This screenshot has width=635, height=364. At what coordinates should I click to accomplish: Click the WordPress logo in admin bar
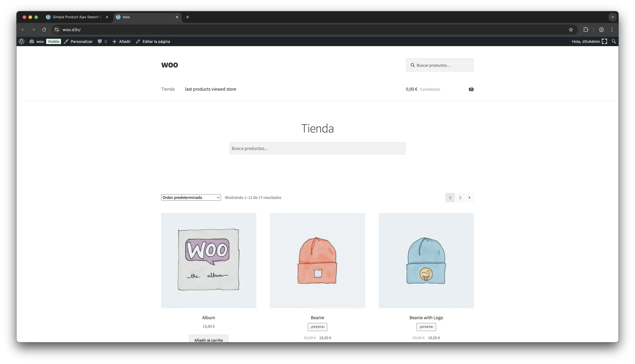coord(22,41)
